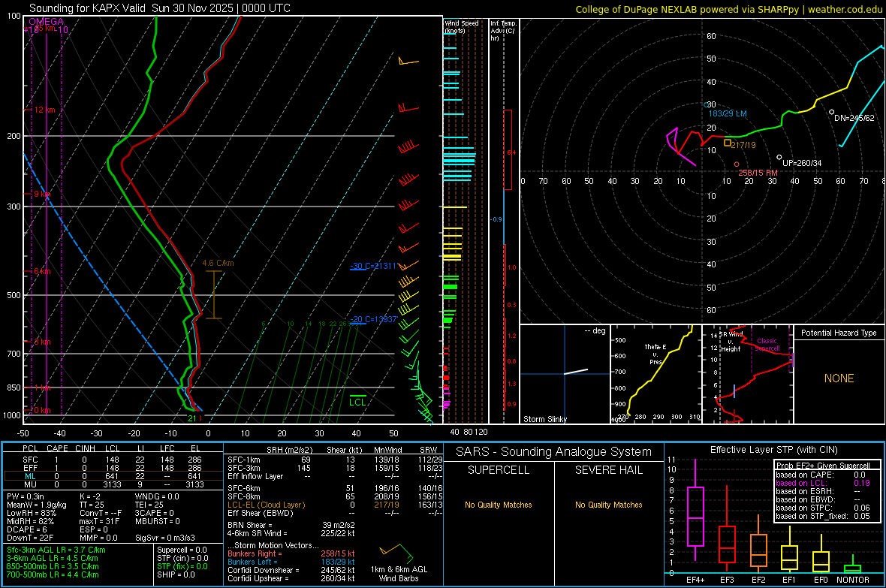Click the '-20 C=13937' level label

[x=374, y=319]
